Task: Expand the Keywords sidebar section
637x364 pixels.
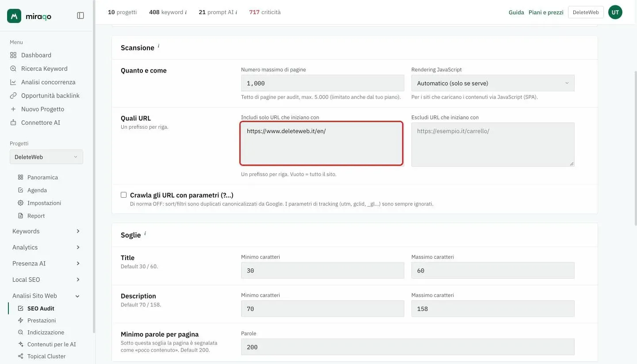Action: point(46,231)
